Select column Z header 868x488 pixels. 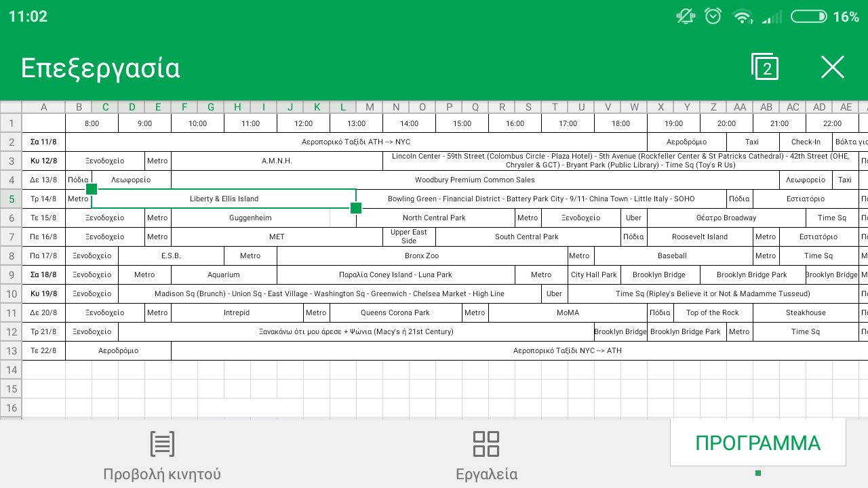pyautogui.click(x=713, y=107)
